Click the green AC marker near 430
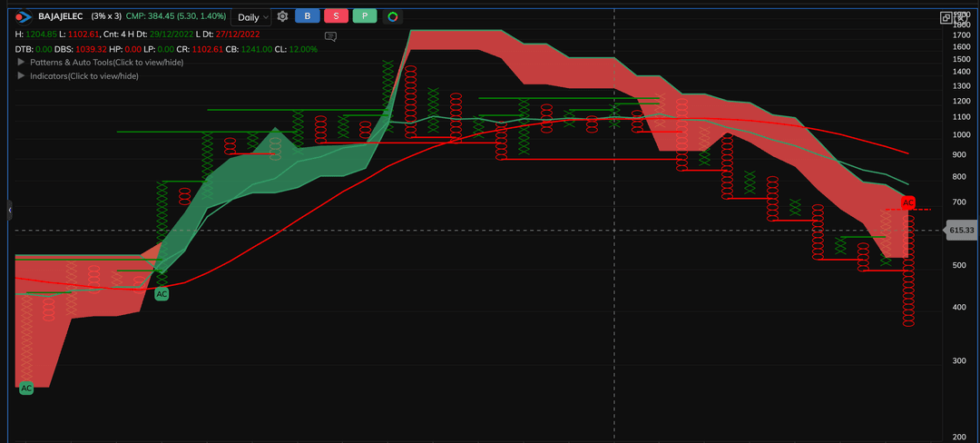 click(x=162, y=294)
